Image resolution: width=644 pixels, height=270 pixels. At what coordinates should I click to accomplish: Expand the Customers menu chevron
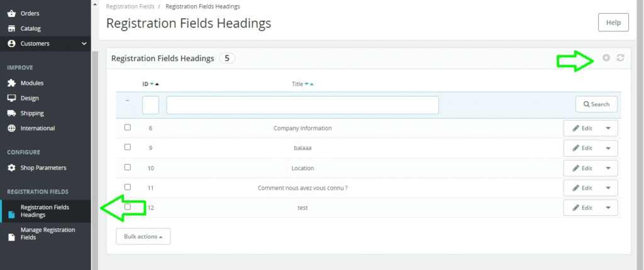point(84,43)
